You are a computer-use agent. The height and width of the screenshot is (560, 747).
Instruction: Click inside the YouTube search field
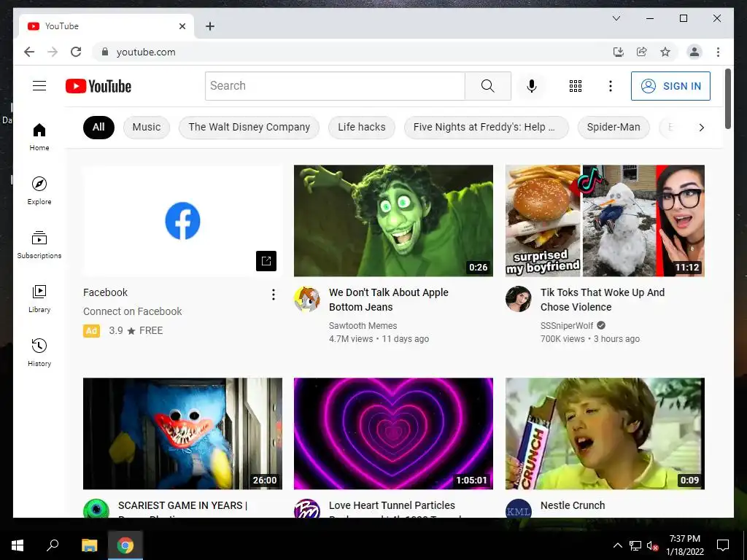(x=335, y=86)
